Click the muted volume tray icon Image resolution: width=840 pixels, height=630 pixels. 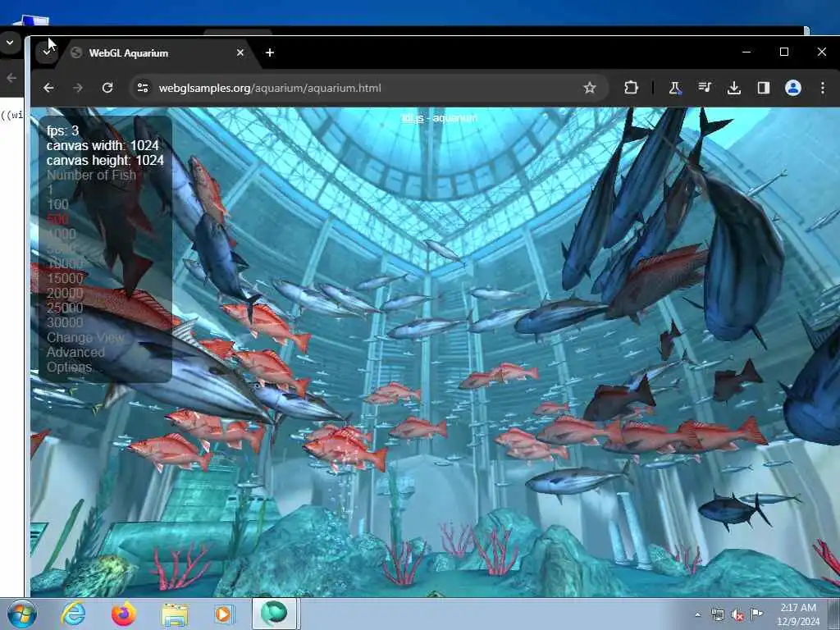coord(737,614)
